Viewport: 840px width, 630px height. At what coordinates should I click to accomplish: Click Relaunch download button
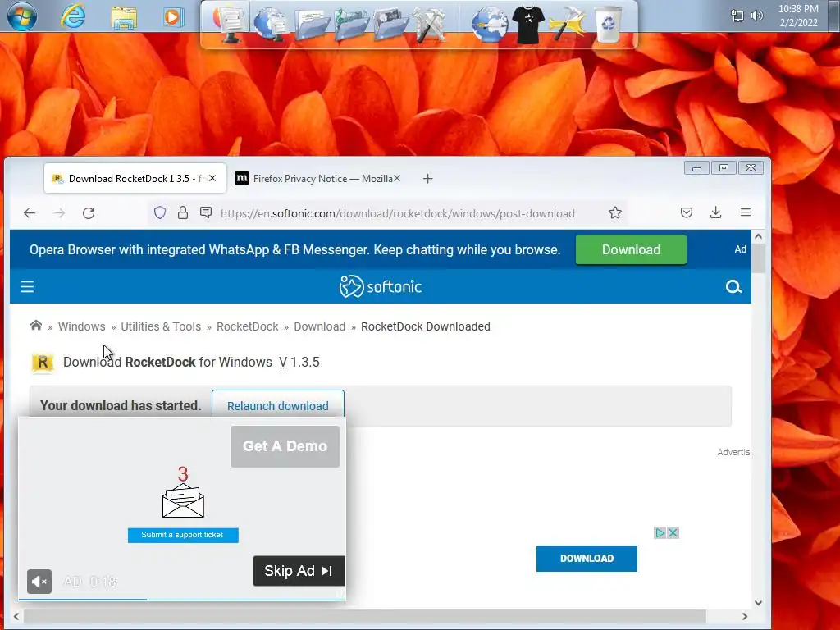278,405
